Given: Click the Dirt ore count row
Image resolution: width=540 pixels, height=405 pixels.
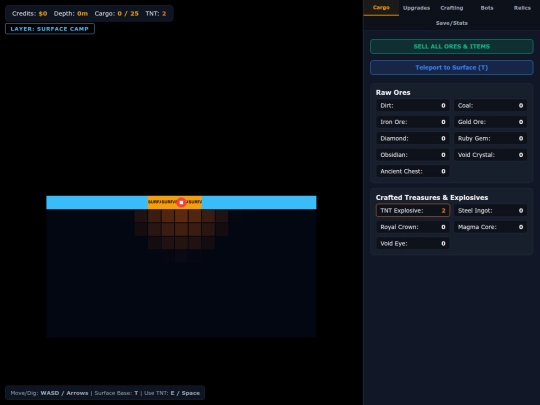Looking at the screenshot, I should pos(413,106).
